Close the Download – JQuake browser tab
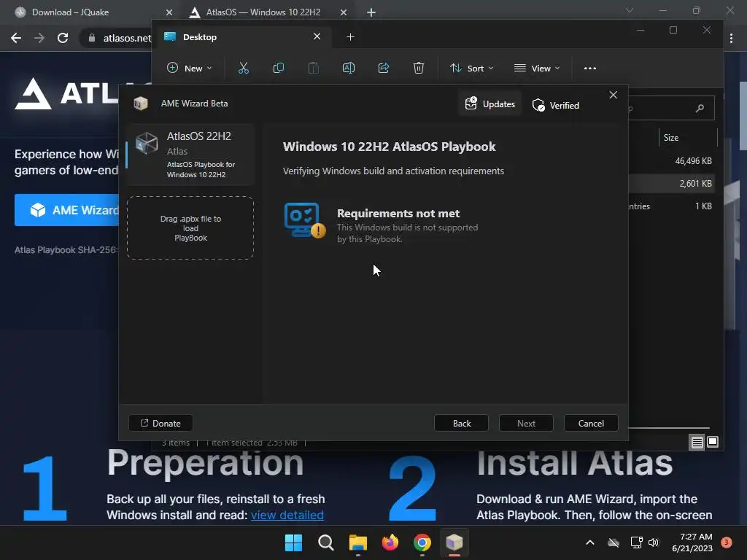Screen dimensions: 747x560 (169, 12)
